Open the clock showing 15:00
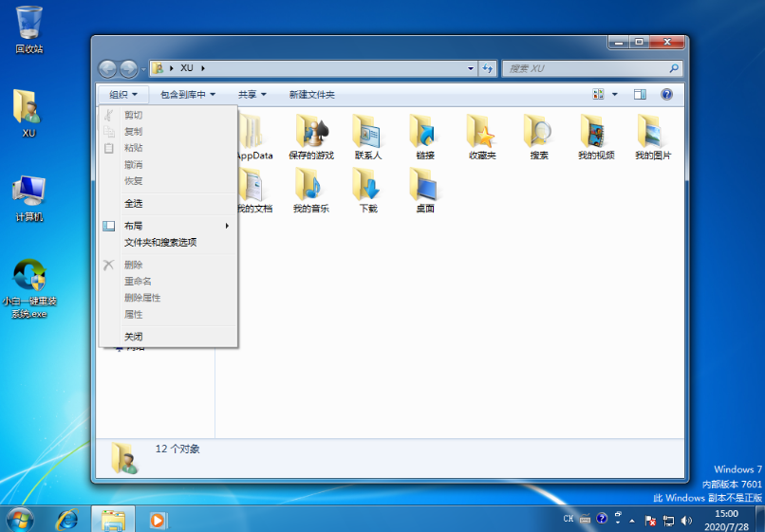This screenshot has width=765, height=532. coord(726,520)
